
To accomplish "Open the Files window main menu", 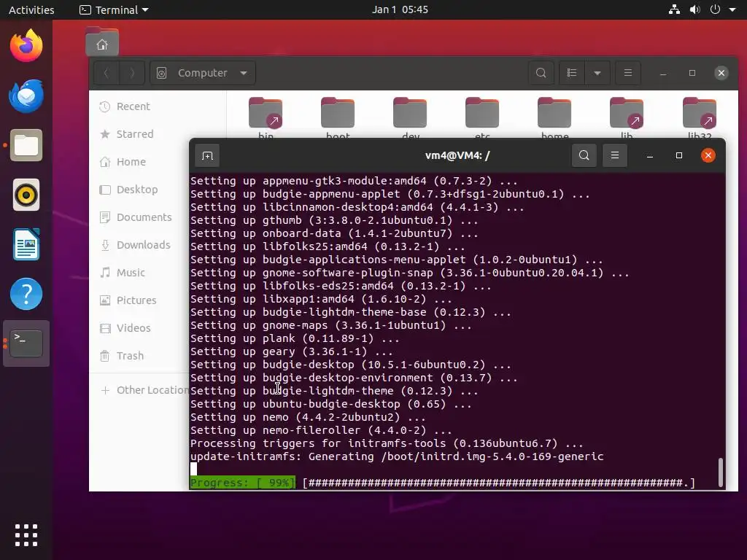I will tap(628, 73).
